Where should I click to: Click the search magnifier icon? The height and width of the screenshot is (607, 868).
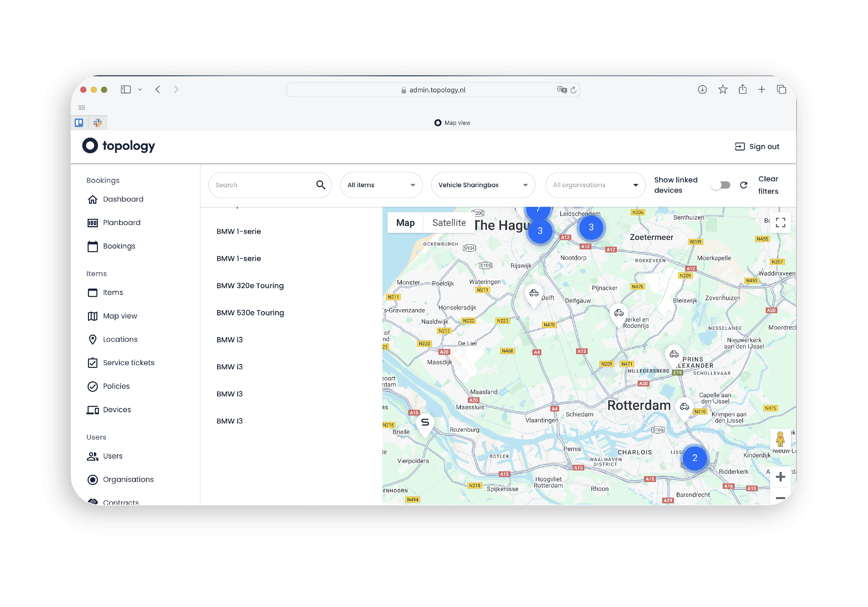tap(320, 184)
